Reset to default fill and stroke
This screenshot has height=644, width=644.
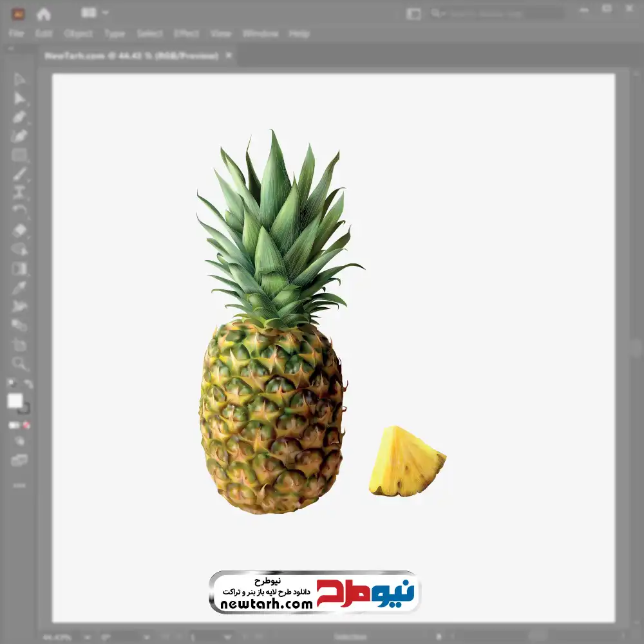[x=11, y=384]
